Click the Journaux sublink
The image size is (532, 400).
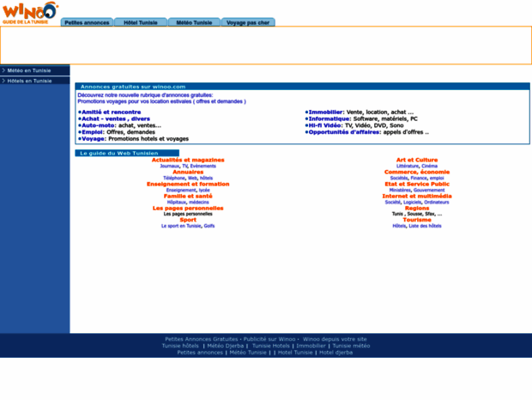[x=170, y=166]
